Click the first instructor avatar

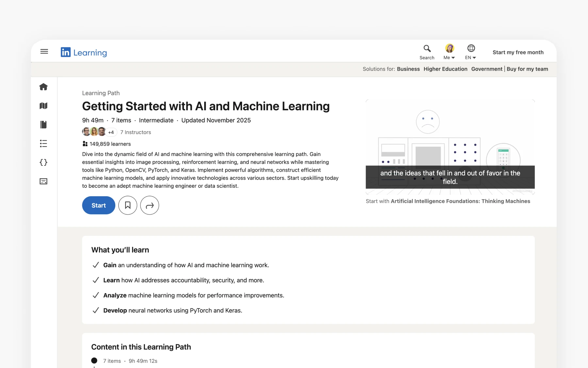(x=86, y=132)
